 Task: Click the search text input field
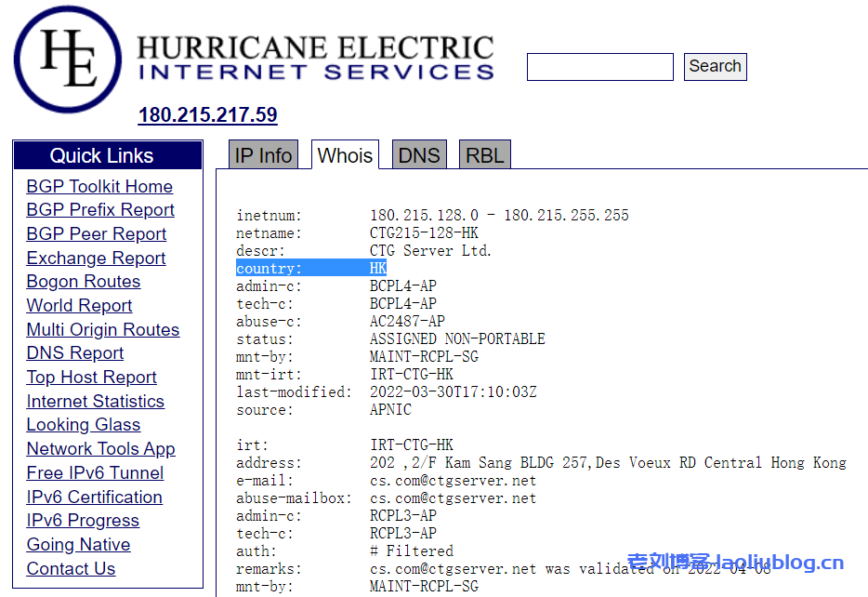(x=599, y=67)
